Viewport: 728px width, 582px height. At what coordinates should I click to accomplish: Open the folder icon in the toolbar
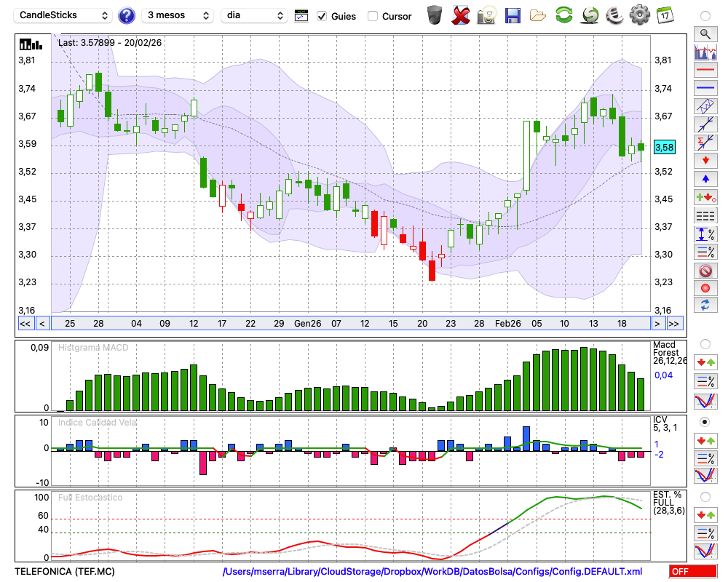point(538,15)
